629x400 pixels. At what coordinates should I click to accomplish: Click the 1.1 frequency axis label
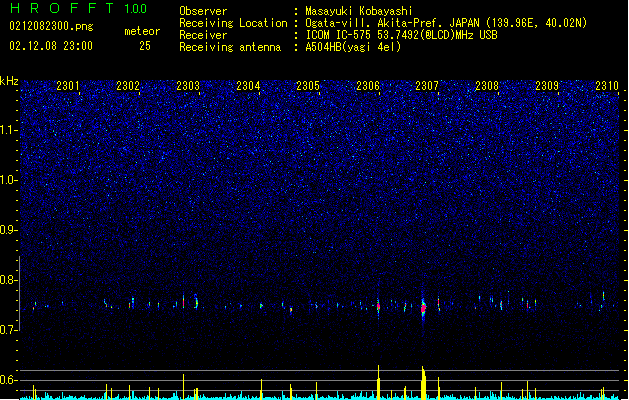(8, 130)
